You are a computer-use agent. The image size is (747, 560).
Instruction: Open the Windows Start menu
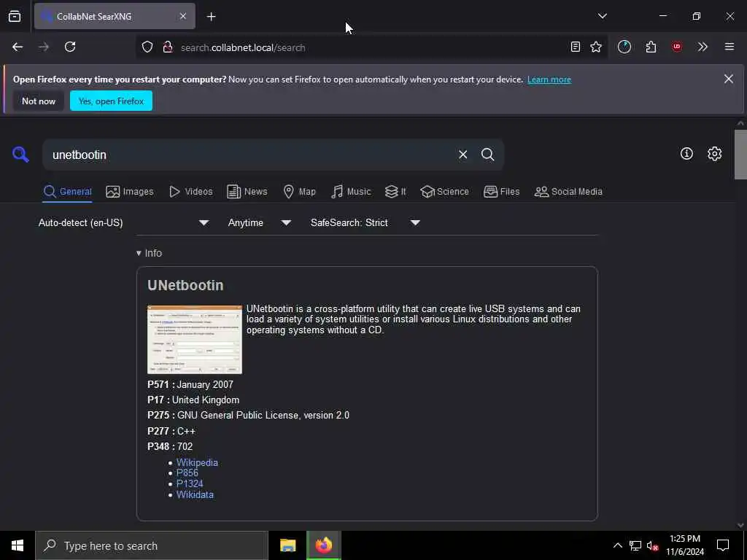coord(18,545)
